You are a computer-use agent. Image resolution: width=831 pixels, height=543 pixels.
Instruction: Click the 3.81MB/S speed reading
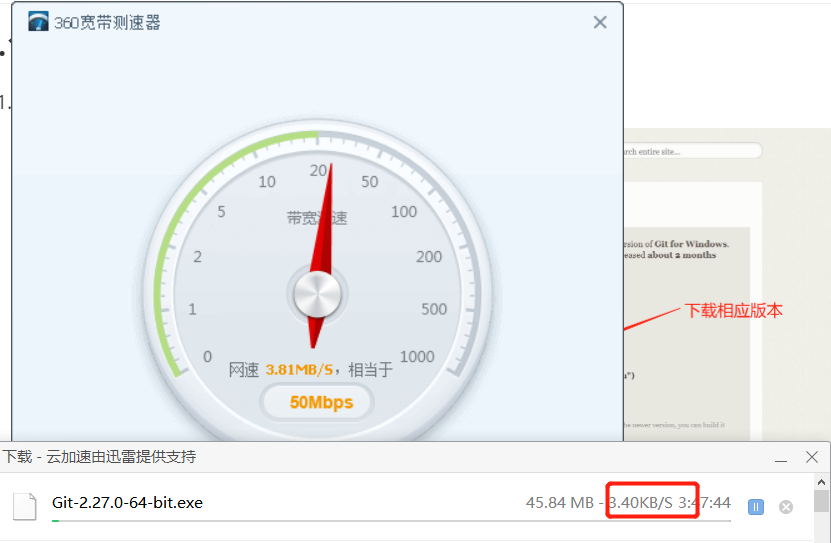[298, 370]
